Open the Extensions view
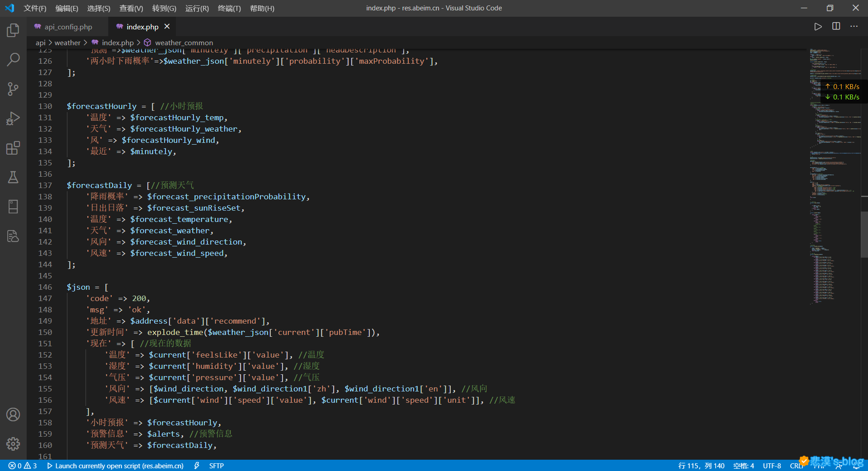Screen dimensions: 868x471 point(13,148)
